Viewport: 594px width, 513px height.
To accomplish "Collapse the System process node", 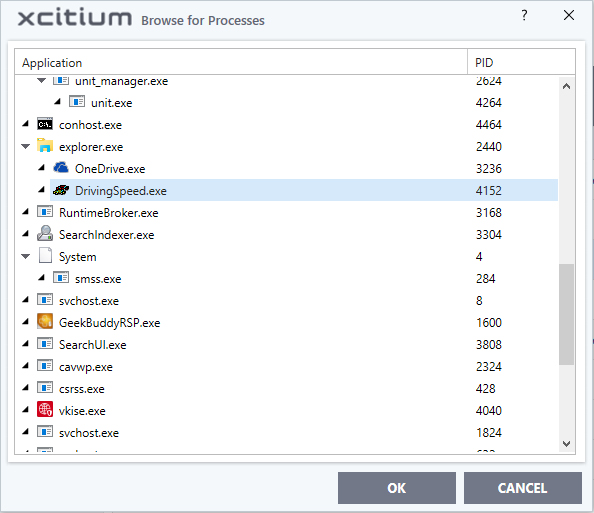I will pyautogui.click(x=25, y=256).
